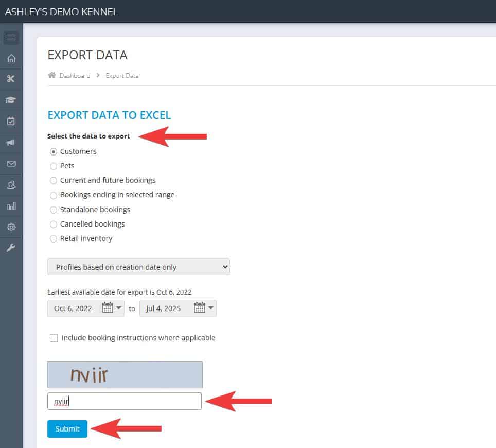Open the gear settings icon in sidebar

pyautogui.click(x=11, y=227)
